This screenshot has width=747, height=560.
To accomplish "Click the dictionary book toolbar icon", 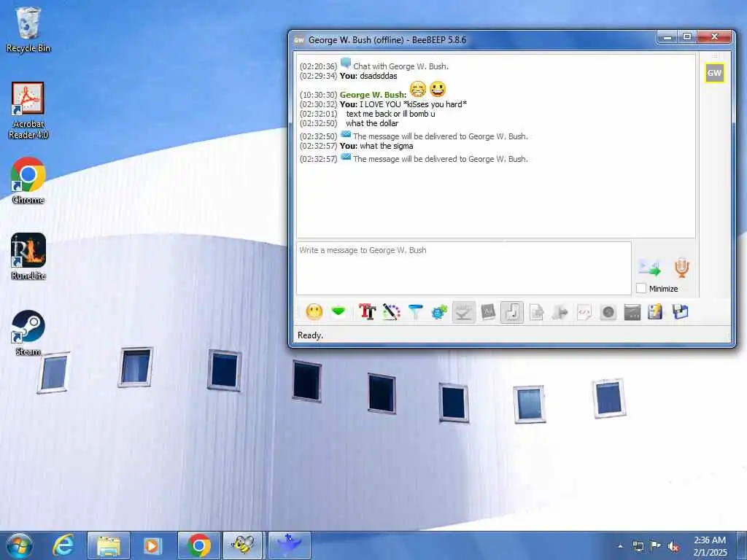I will pos(488,312).
